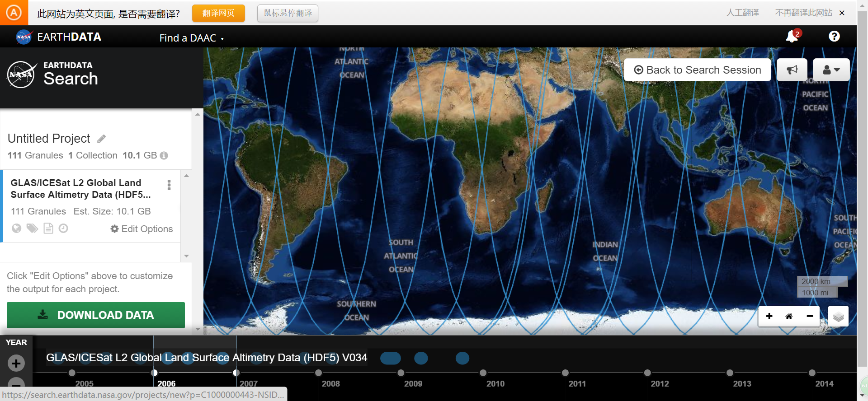Click the Est. Size: 10.1 GB text
This screenshot has height=401, width=868.
112,211
